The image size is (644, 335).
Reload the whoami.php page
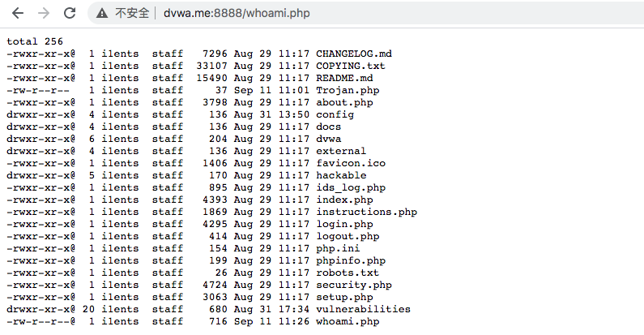click(x=70, y=13)
